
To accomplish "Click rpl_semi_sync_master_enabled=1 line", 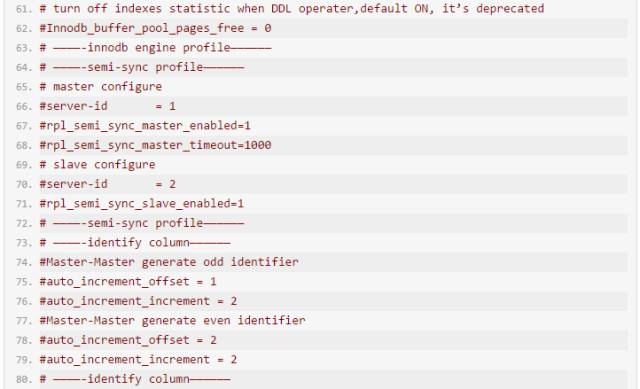I will [x=145, y=126].
